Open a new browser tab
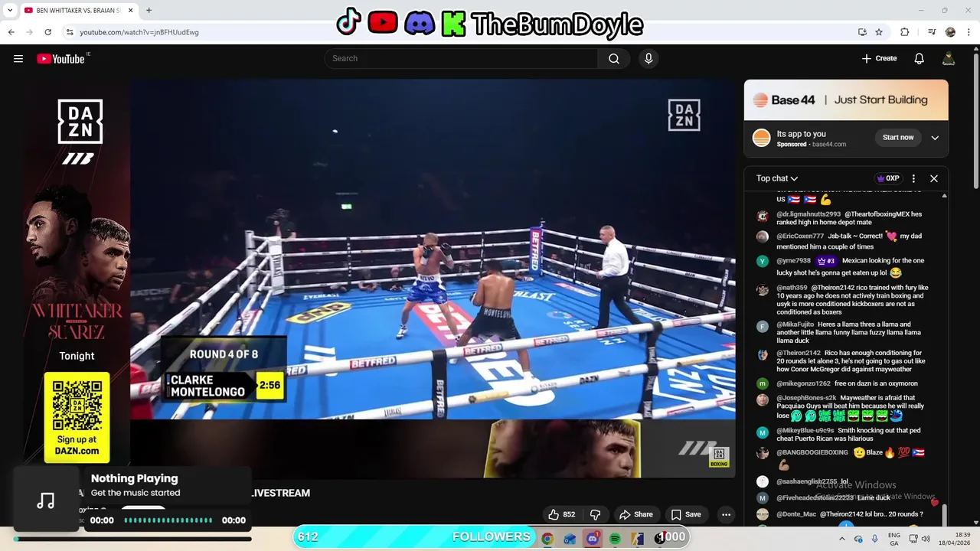Image resolution: width=980 pixels, height=551 pixels. (149, 11)
